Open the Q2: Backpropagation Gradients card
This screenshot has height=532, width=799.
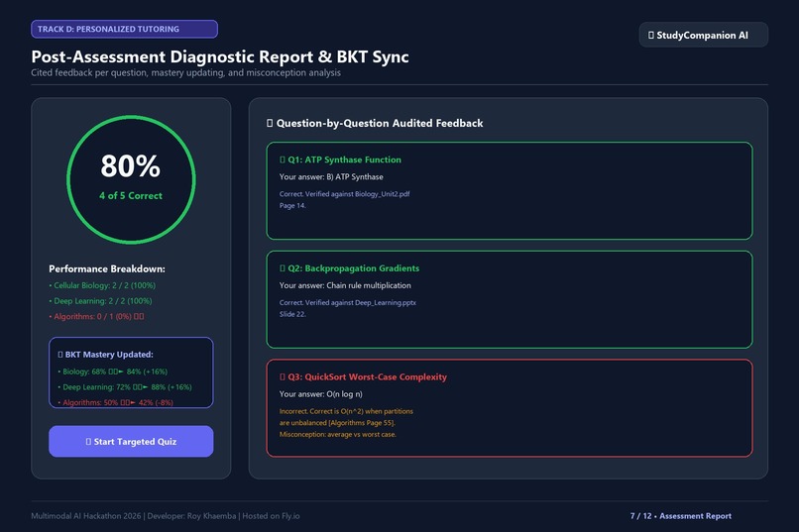(x=510, y=299)
